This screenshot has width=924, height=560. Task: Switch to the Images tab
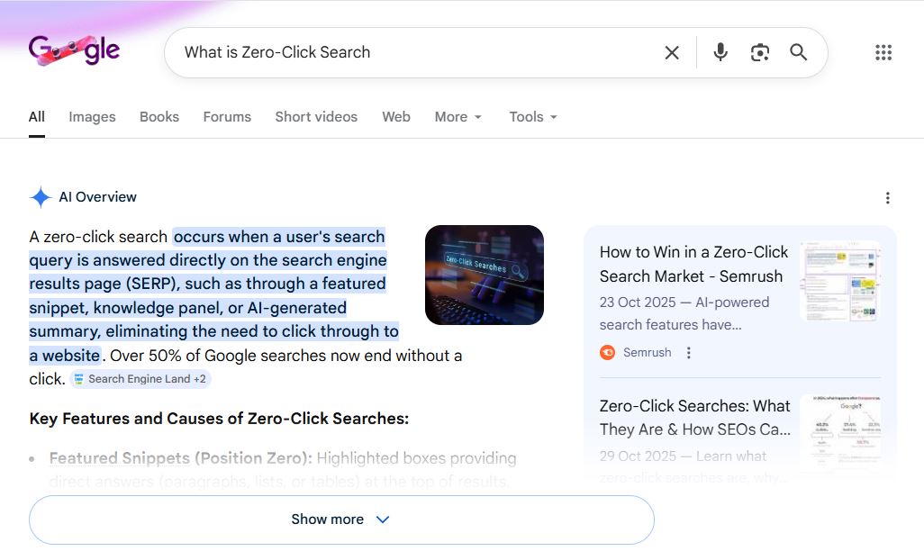(x=91, y=117)
